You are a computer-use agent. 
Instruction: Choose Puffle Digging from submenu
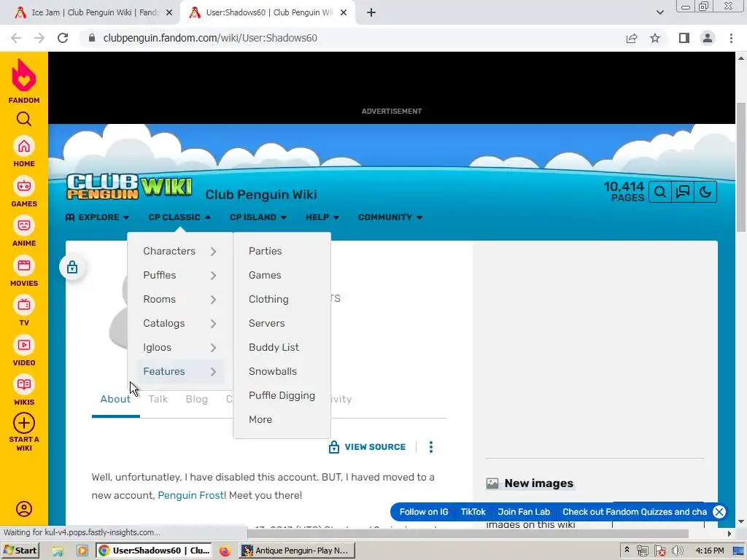[282, 395]
